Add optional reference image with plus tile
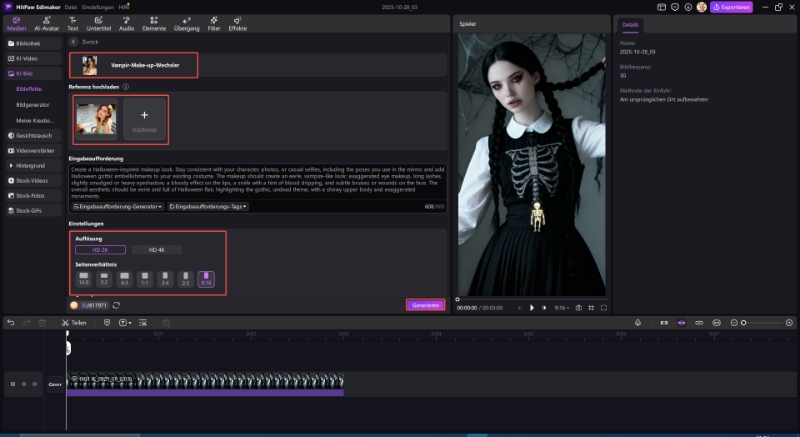Screen dimensions: 800x437 tap(145, 120)
